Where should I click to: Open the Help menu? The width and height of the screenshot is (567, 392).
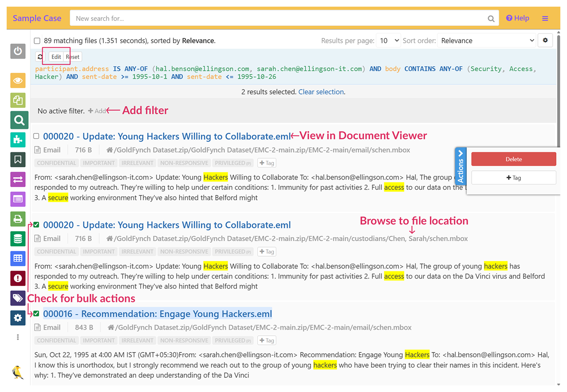(518, 18)
